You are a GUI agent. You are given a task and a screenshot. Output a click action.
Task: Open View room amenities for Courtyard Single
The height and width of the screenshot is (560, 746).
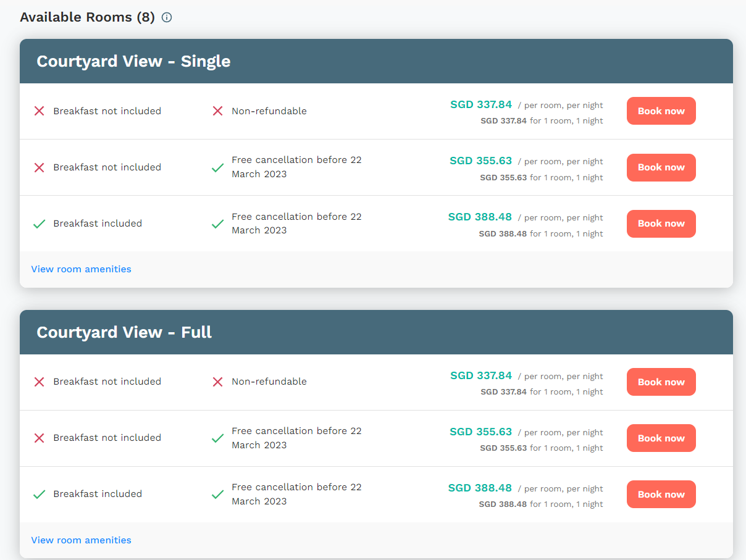tap(81, 269)
